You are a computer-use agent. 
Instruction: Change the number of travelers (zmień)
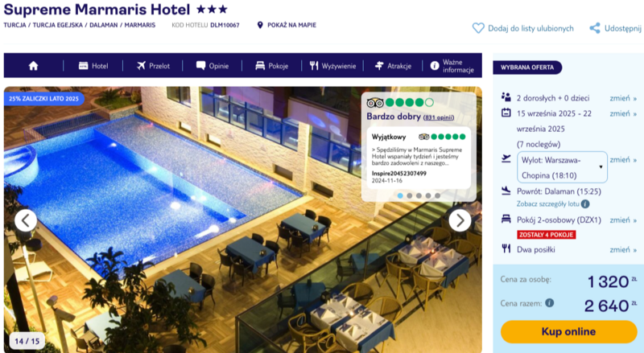[623, 98]
